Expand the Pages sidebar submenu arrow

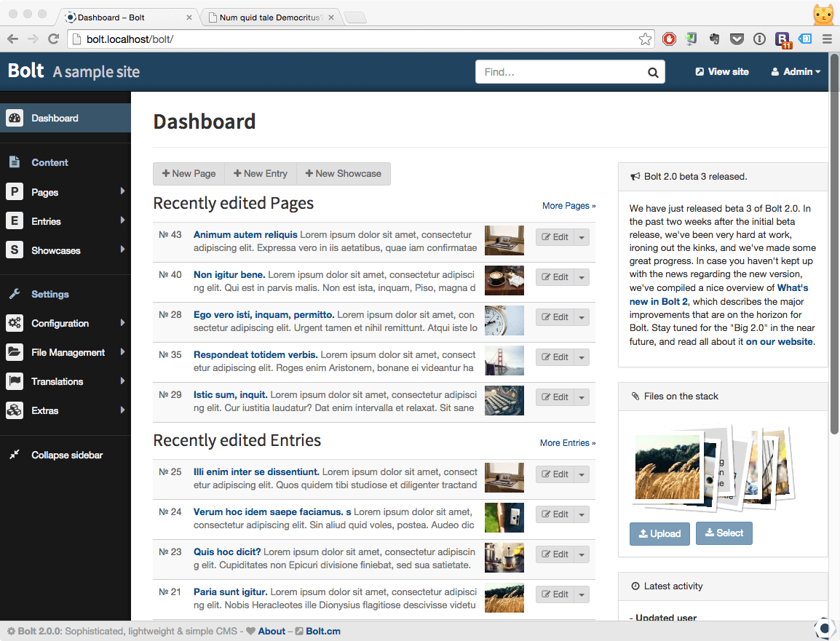pyautogui.click(x=122, y=191)
